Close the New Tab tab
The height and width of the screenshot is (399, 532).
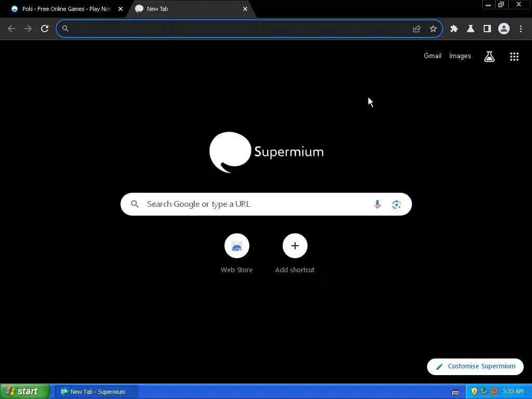[x=245, y=9]
